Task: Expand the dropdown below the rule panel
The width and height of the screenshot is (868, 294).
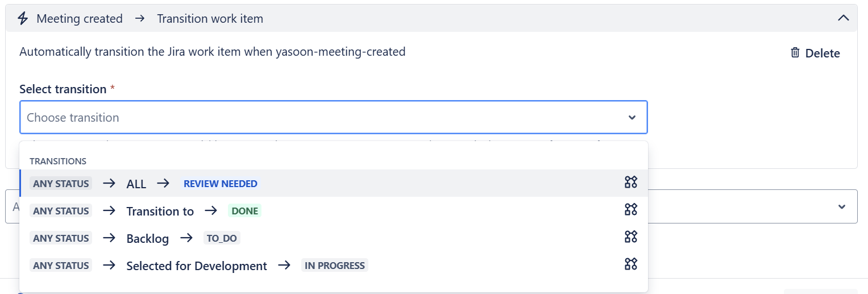Action: click(x=842, y=206)
